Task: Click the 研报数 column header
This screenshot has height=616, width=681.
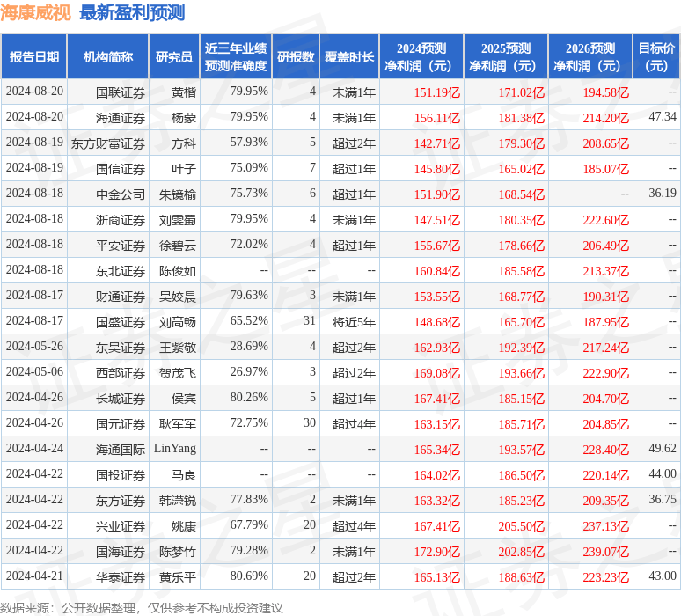Action: 296,57
